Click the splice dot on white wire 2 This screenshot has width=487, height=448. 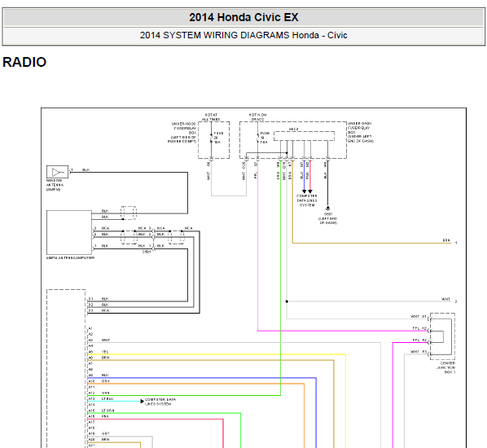[287, 301]
